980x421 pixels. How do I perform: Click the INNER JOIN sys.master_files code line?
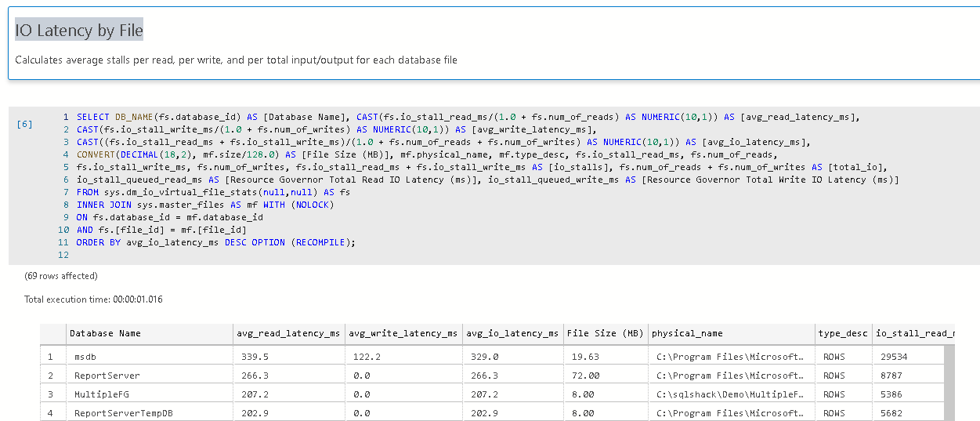click(205, 205)
